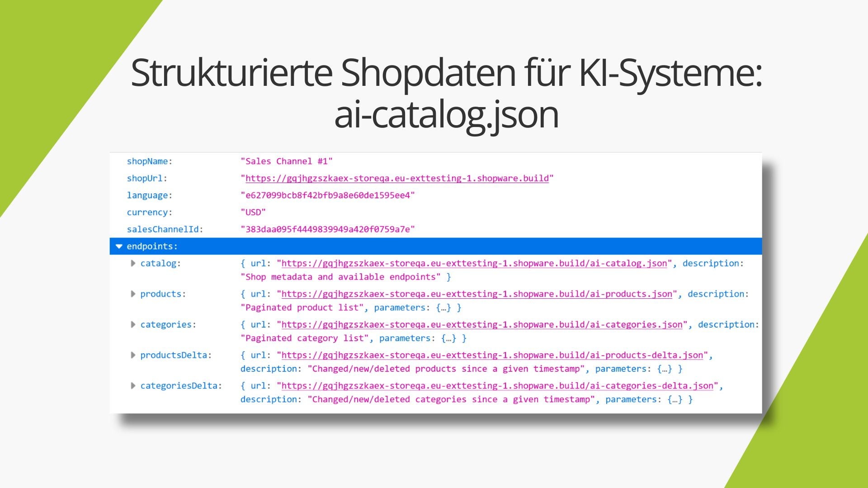Select the "USD" currency value
This screenshot has width=868, height=488.
pos(253,212)
